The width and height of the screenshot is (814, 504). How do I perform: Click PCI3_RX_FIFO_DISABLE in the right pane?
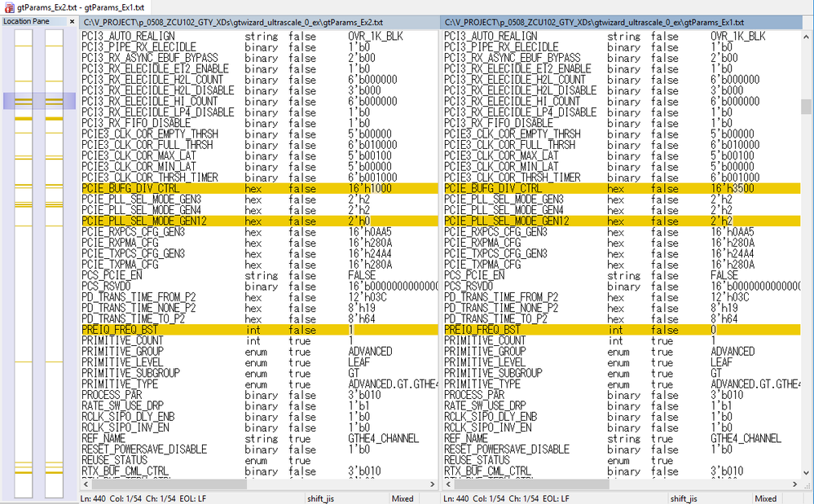pos(499,123)
